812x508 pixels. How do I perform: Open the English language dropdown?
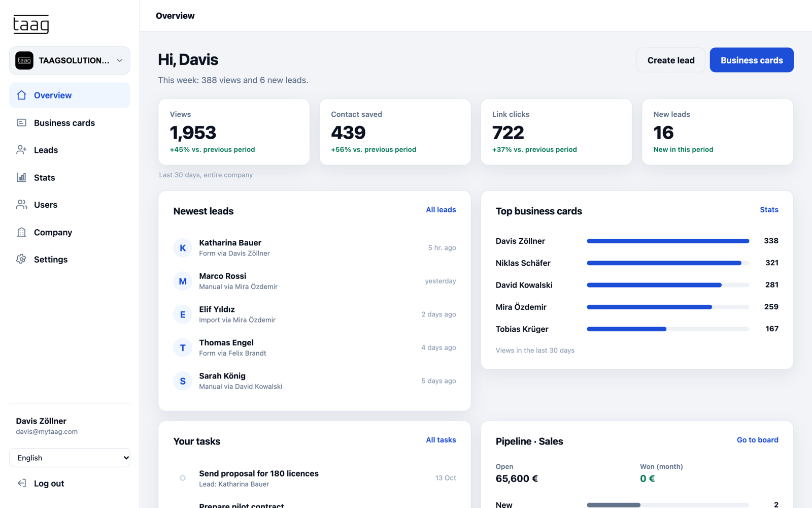(x=70, y=458)
